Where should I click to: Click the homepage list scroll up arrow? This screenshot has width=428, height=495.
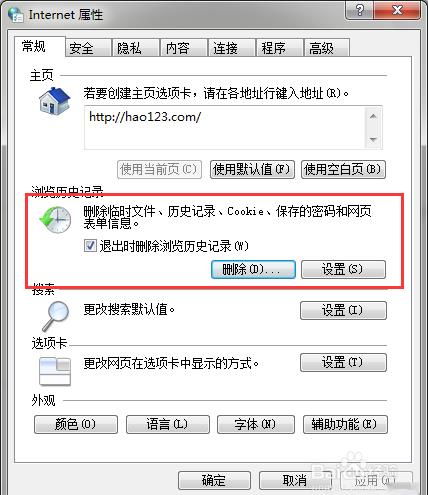point(373,116)
